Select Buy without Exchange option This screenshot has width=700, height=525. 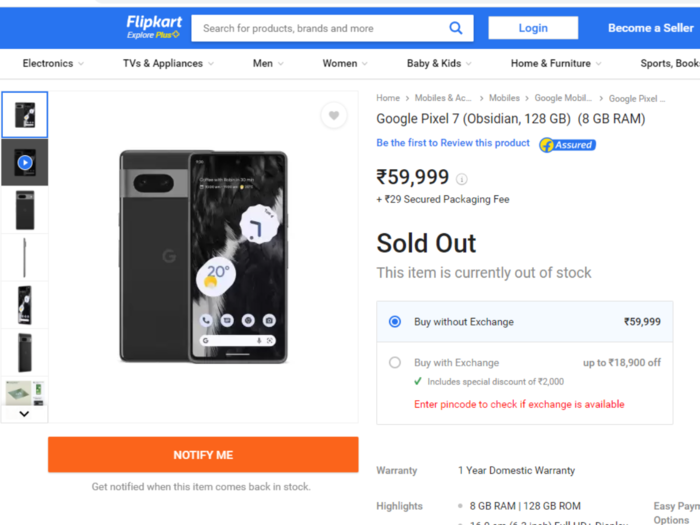click(x=525, y=322)
